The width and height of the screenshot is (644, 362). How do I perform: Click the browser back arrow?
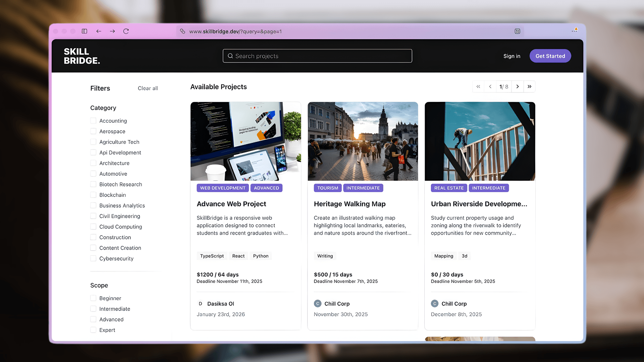99,31
